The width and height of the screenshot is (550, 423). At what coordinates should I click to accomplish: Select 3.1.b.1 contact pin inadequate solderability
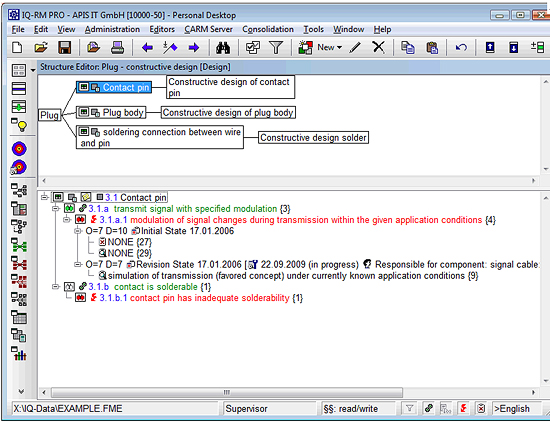tap(189, 298)
